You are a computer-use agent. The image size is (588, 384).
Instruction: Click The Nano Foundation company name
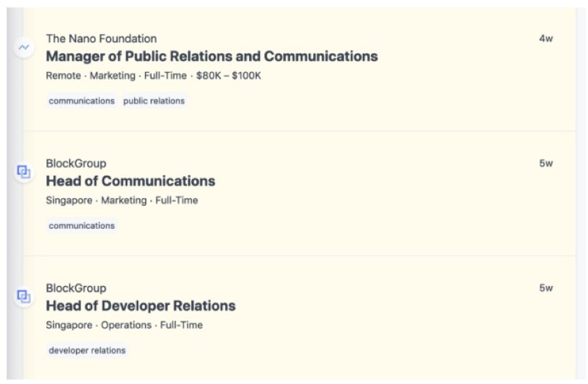click(101, 39)
